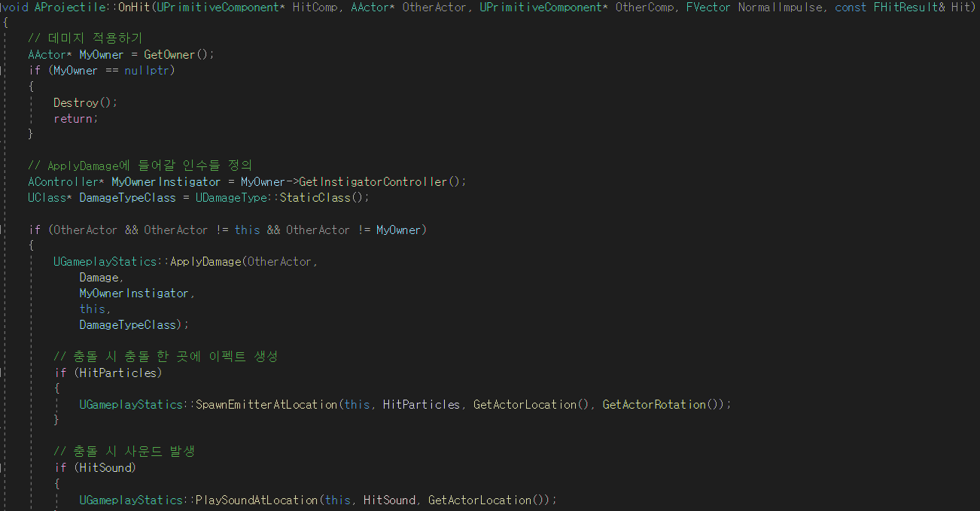Screen dimensions: 980x511
Task: Click the void return type keyword
Action: tap(15, 8)
